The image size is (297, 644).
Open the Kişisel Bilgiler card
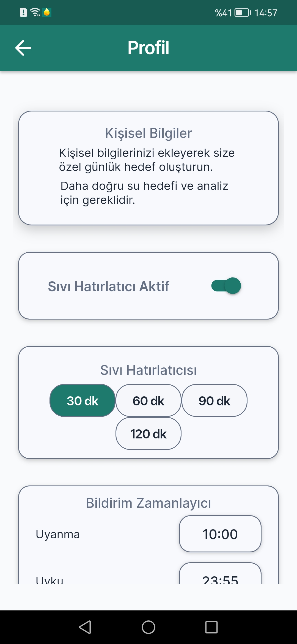pos(148,168)
